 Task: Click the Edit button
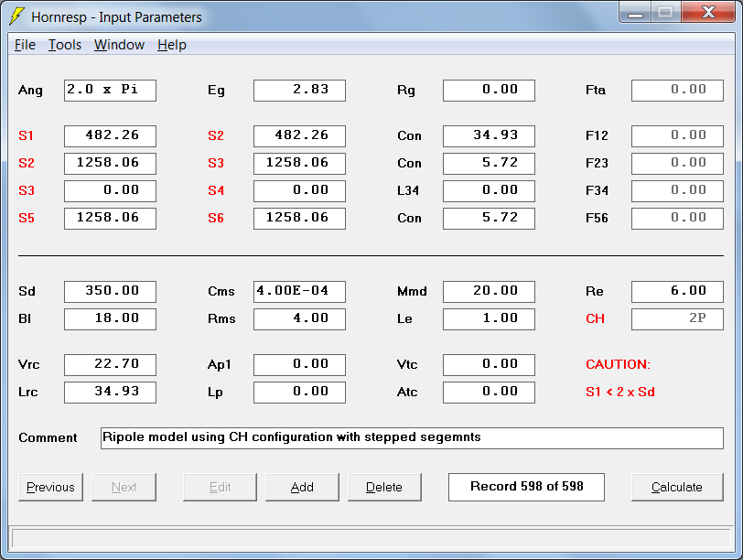click(220, 487)
